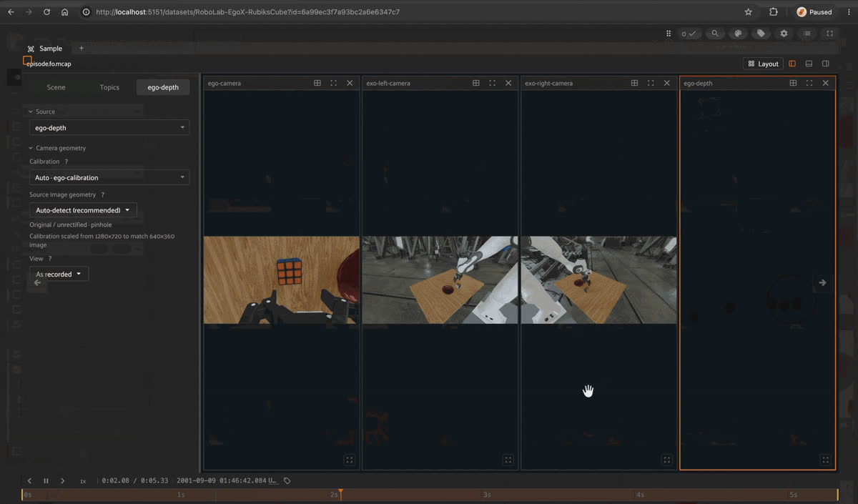Select the ego-depth settings tab
Screen dimensions: 858x504
(x=163, y=87)
